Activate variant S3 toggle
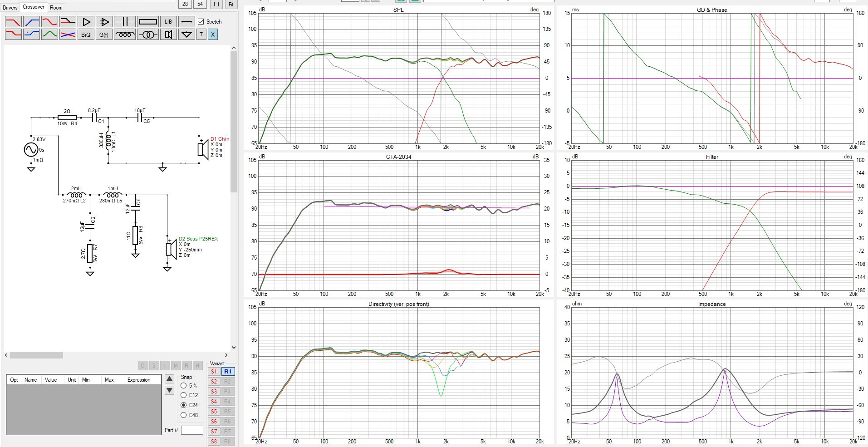This screenshot has height=447, width=868. pyautogui.click(x=214, y=391)
